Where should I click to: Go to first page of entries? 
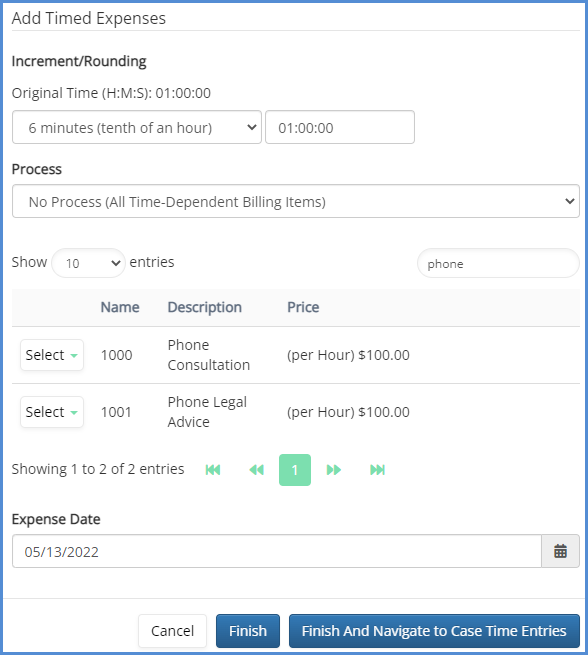click(213, 470)
